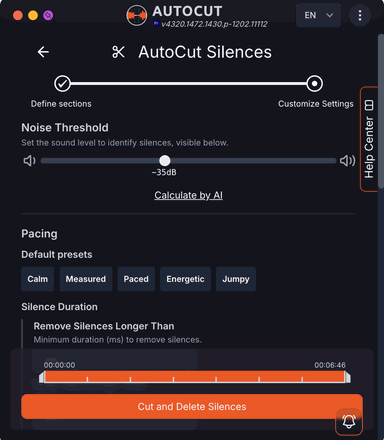This screenshot has height=440, width=384.
Task: Choose the Calm pacing preset
Action: 38,279
